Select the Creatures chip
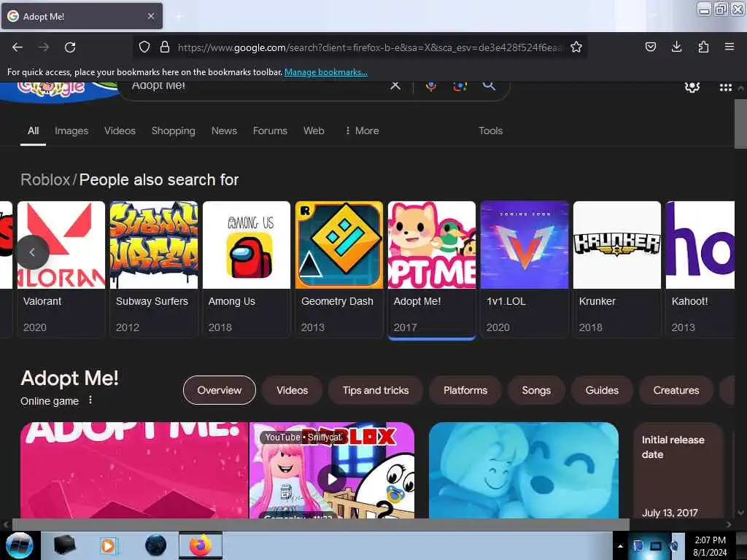 pyautogui.click(x=676, y=390)
